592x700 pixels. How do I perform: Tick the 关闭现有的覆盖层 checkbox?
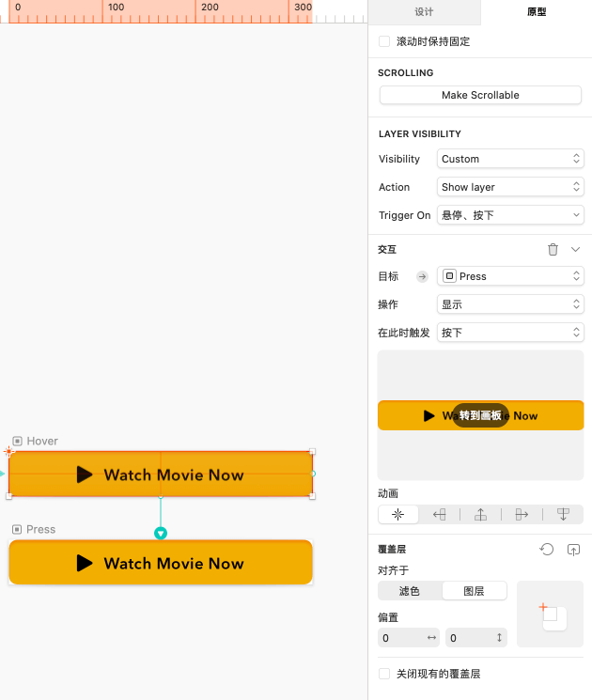coord(384,674)
